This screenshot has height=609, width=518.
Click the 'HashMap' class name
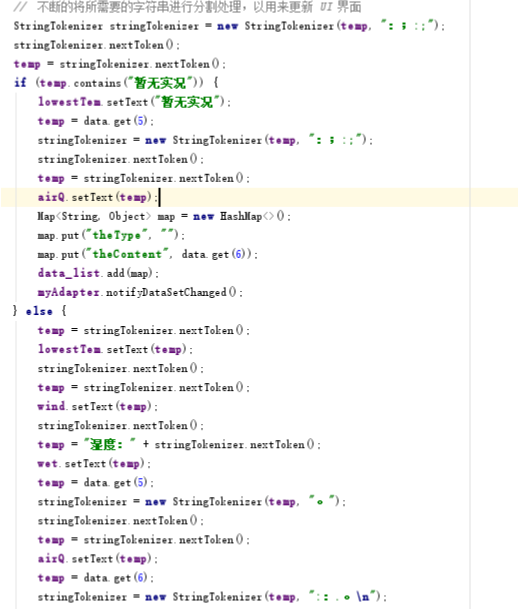[x=241, y=216]
